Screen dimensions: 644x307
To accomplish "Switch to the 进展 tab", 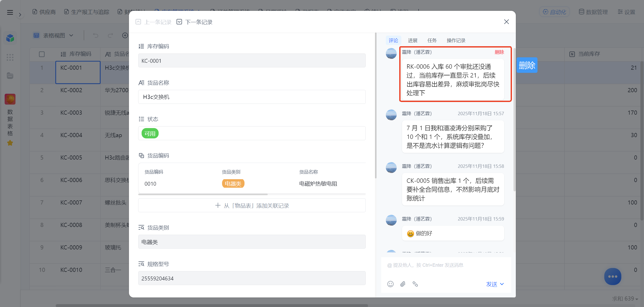I will point(412,40).
